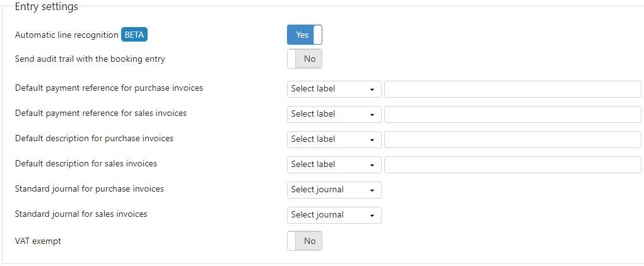
Task: Turn on the VAT exempt switch
Action: tap(305, 241)
